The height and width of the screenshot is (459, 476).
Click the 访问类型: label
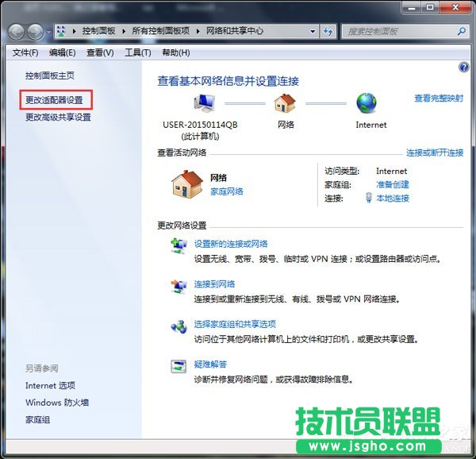pos(342,172)
